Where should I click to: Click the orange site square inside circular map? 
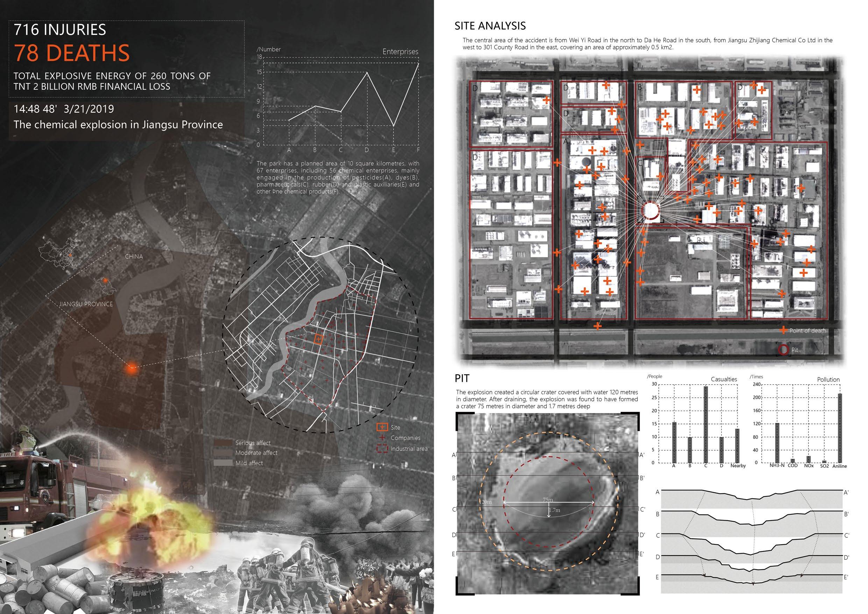pyautogui.click(x=318, y=339)
